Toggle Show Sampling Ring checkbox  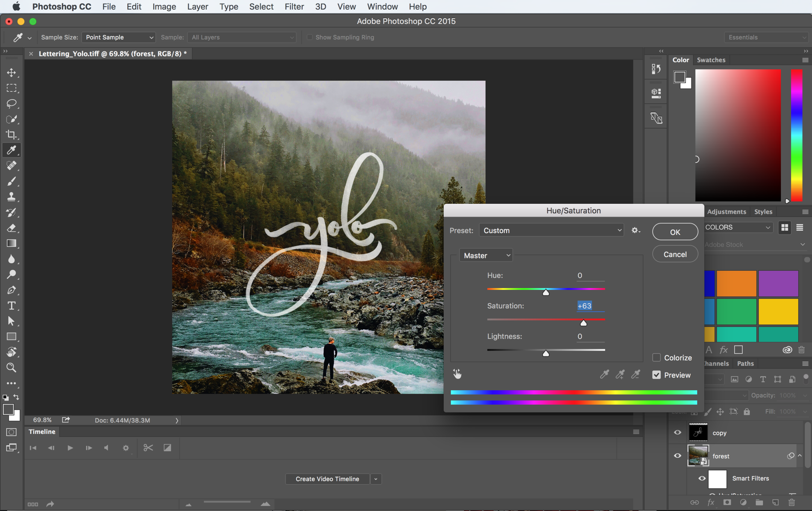point(310,37)
